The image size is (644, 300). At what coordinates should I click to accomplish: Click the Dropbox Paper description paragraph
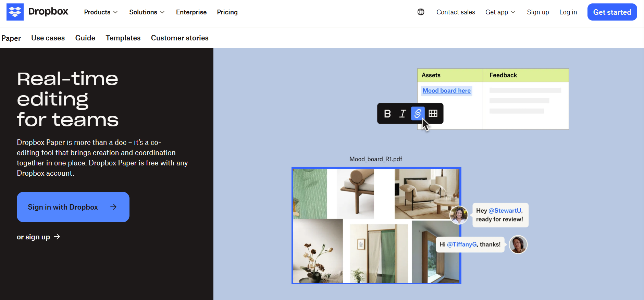pyautogui.click(x=102, y=158)
